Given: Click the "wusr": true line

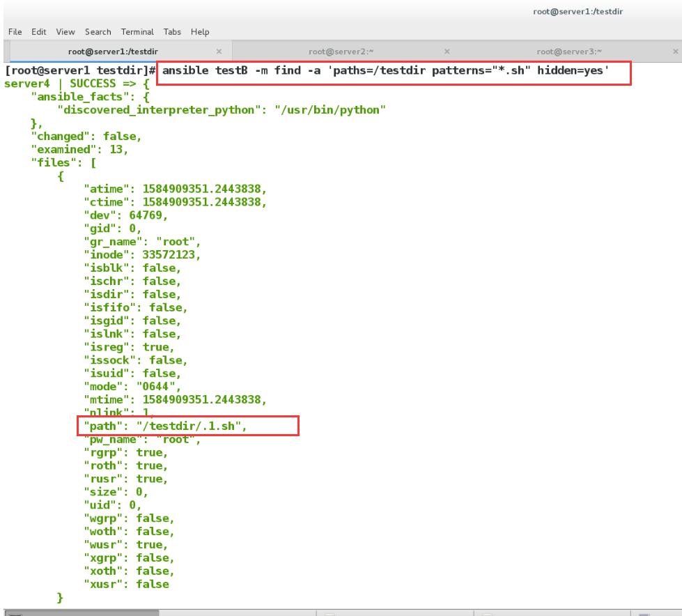Looking at the screenshot, I should pos(125,545).
